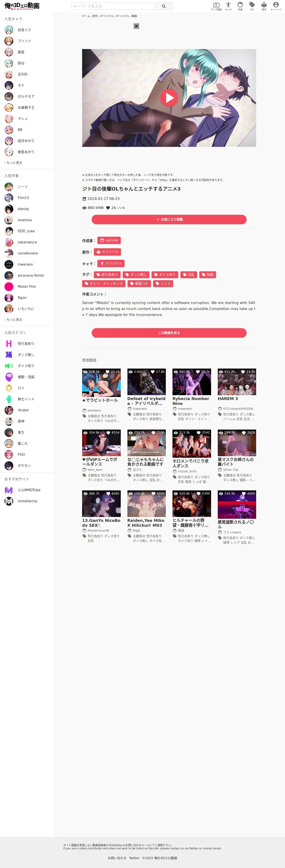285x868 pixels.
Task: Click the DDD_suke author avatar
Action: [9, 231]
